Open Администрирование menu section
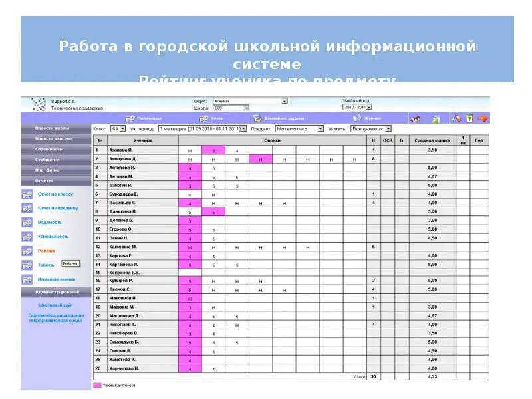This screenshot has height=399, width=532. 56,292
